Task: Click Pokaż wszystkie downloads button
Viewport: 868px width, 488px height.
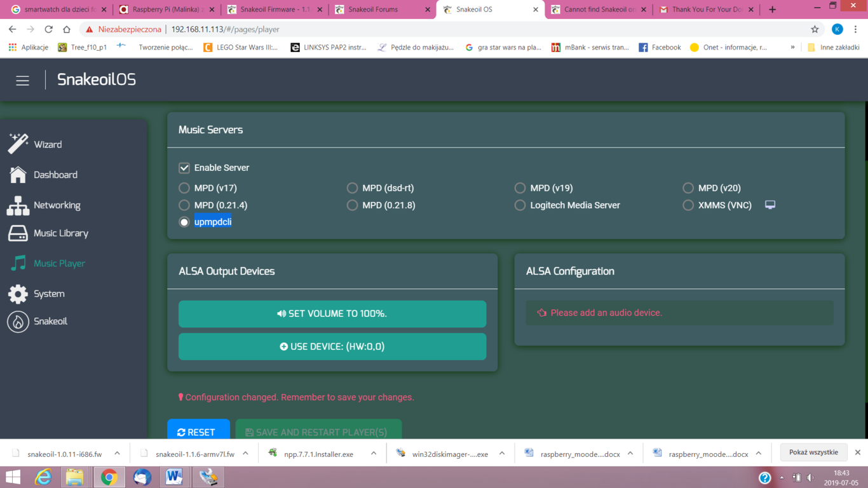Action: [813, 452]
